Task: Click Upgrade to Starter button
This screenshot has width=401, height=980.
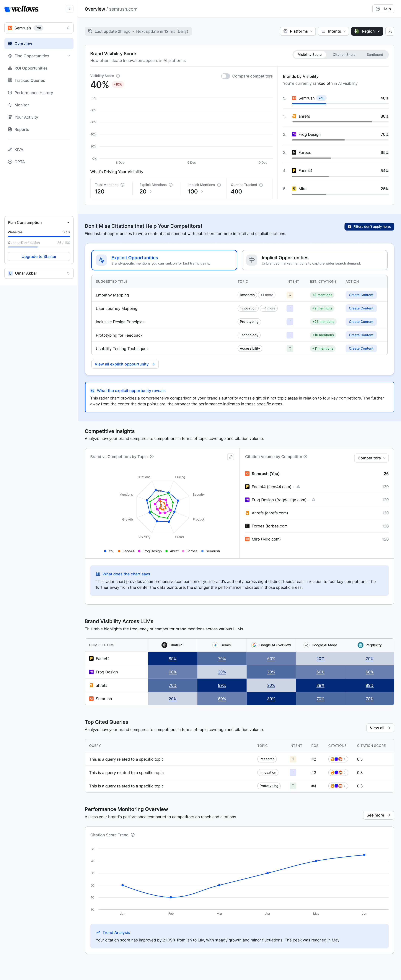Action: [39, 256]
